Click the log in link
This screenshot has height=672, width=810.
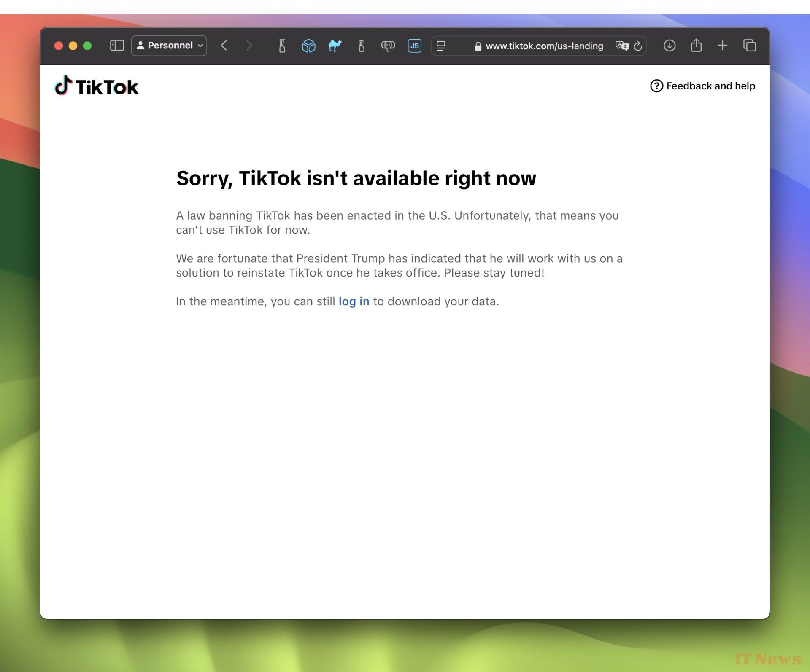pyautogui.click(x=354, y=301)
